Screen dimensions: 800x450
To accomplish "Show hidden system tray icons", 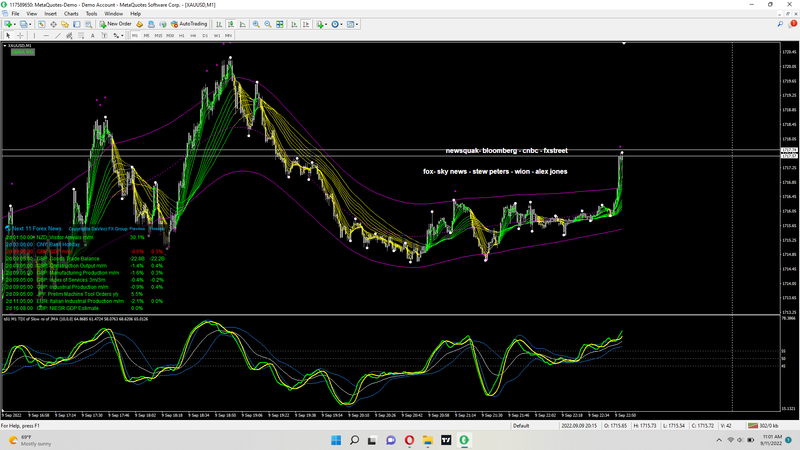I will click(x=719, y=440).
